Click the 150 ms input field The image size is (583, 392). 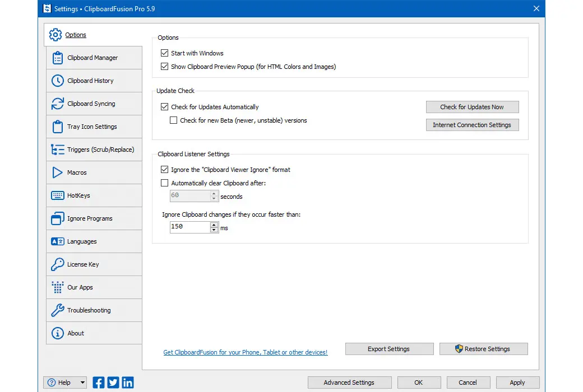[x=190, y=227]
